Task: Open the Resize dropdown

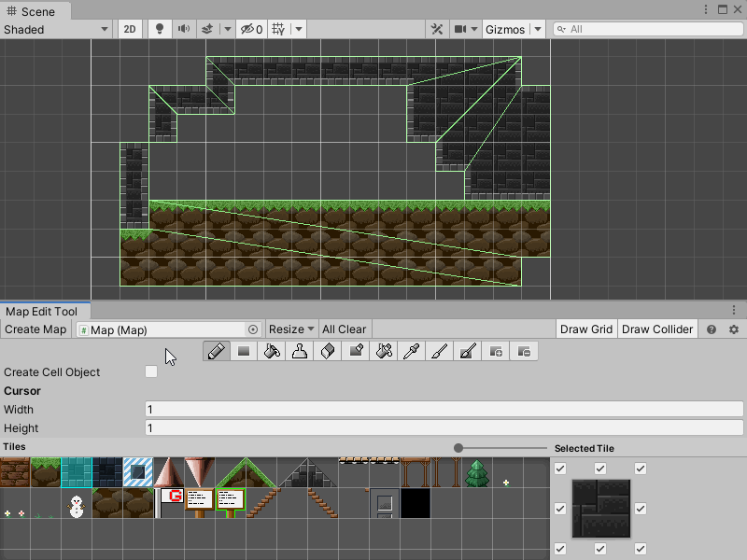Action: point(290,329)
